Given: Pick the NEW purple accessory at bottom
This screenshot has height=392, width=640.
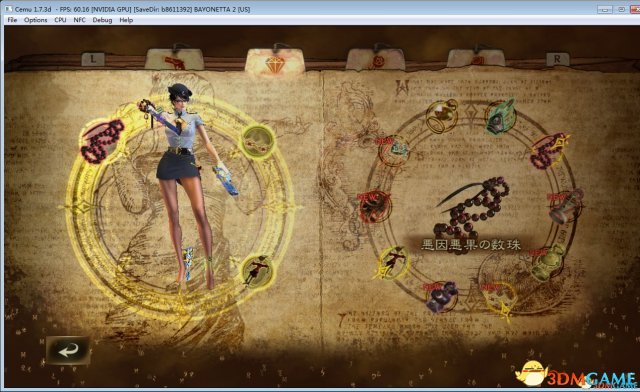Looking at the screenshot, I should [x=440, y=296].
